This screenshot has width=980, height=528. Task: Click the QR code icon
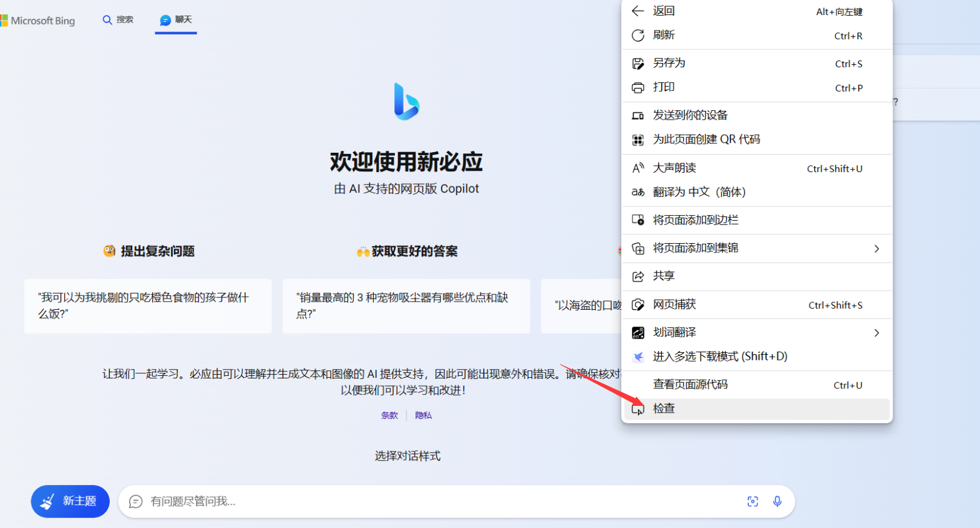click(x=638, y=140)
